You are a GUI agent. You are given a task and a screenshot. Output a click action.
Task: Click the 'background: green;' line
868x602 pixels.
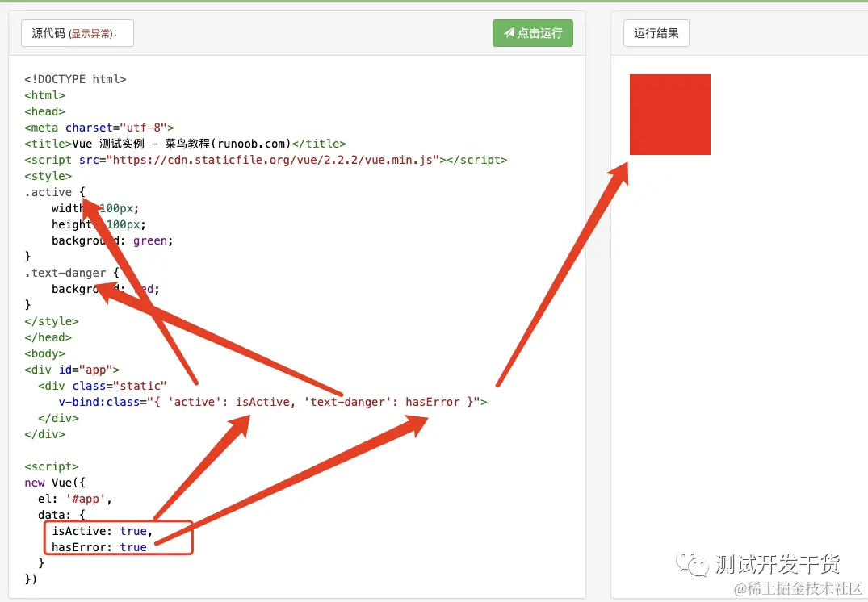click(112, 240)
